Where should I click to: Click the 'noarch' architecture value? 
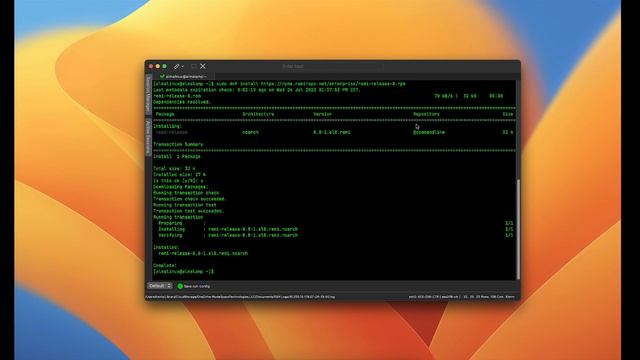point(250,132)
